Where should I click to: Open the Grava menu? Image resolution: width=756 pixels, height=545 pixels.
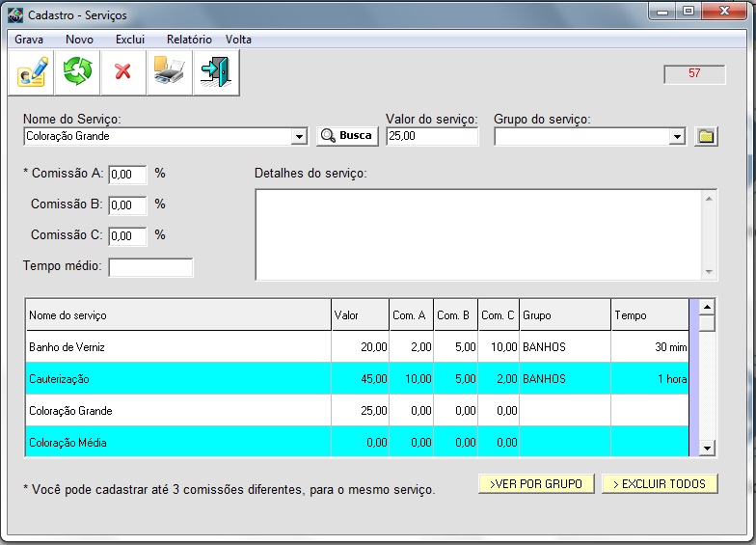coord(29,40)
